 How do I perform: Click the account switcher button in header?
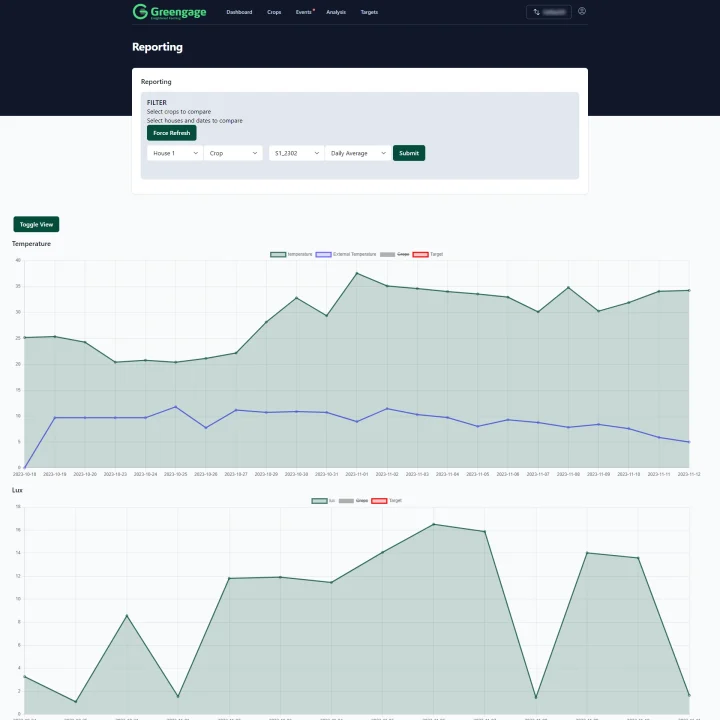(548, 12)
